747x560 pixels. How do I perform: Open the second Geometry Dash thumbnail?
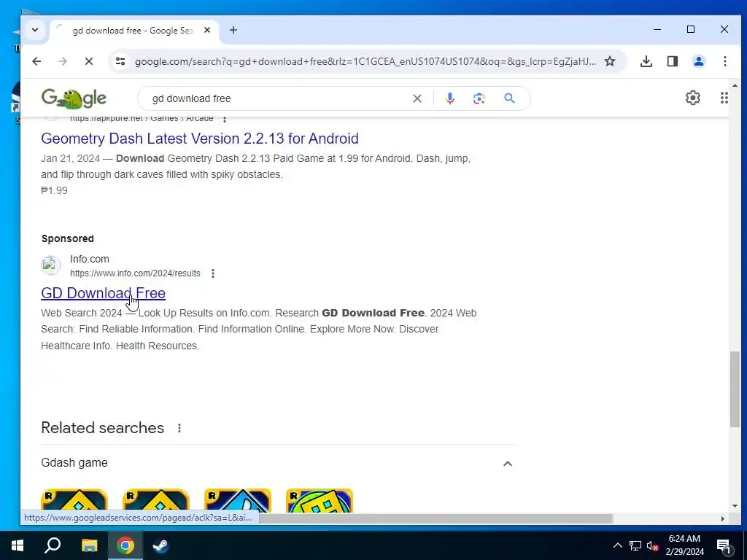156,501
